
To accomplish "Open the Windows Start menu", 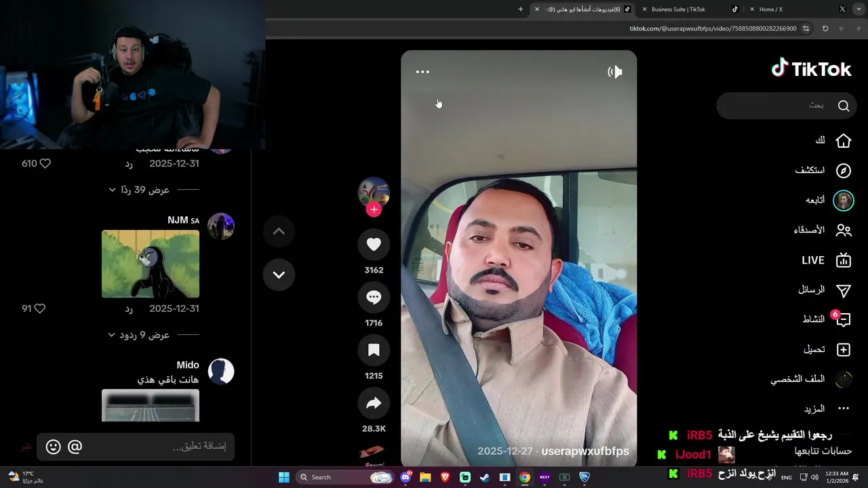I will 284,477.
